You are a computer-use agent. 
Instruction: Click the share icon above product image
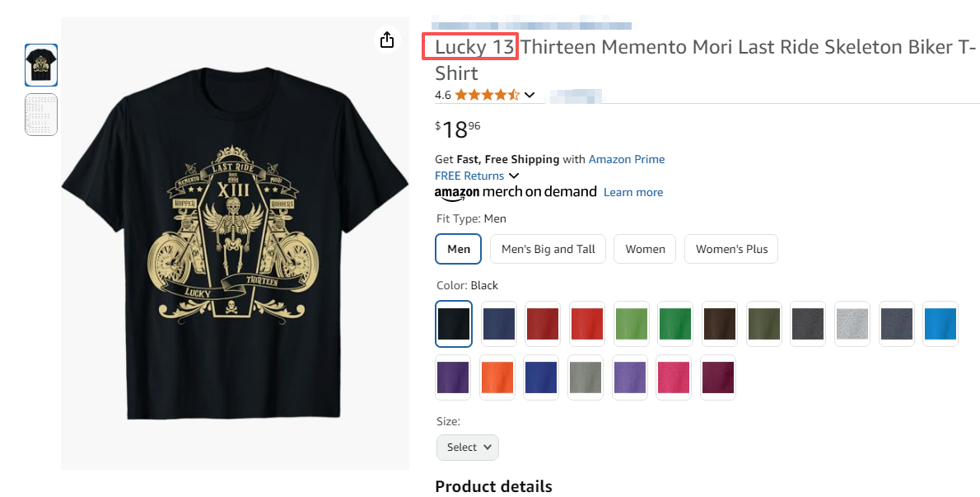pyautogui.click(x=387, y=40)
